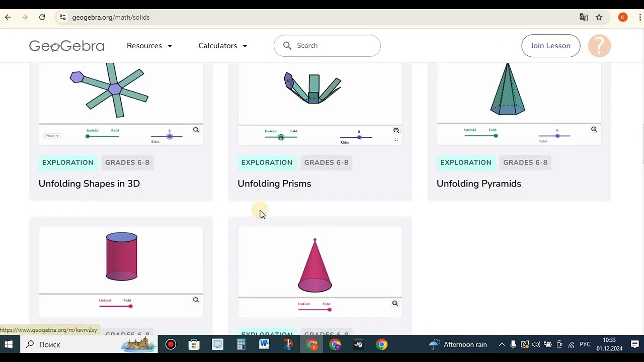
Task: Open Unfolding Prisms title link
Action: point(274,184)
